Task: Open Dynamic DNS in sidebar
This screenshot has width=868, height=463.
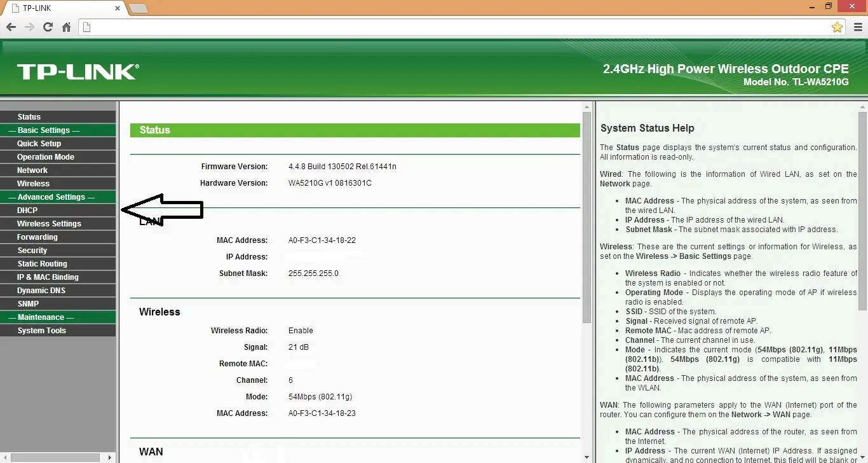Action: pyautogui.click(x=58, y=291)
